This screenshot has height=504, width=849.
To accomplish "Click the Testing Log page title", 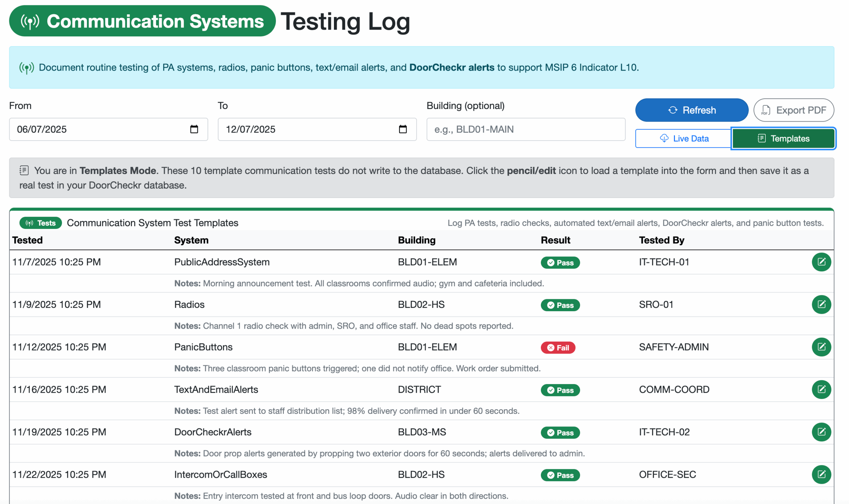I will [x=345, y=22].
